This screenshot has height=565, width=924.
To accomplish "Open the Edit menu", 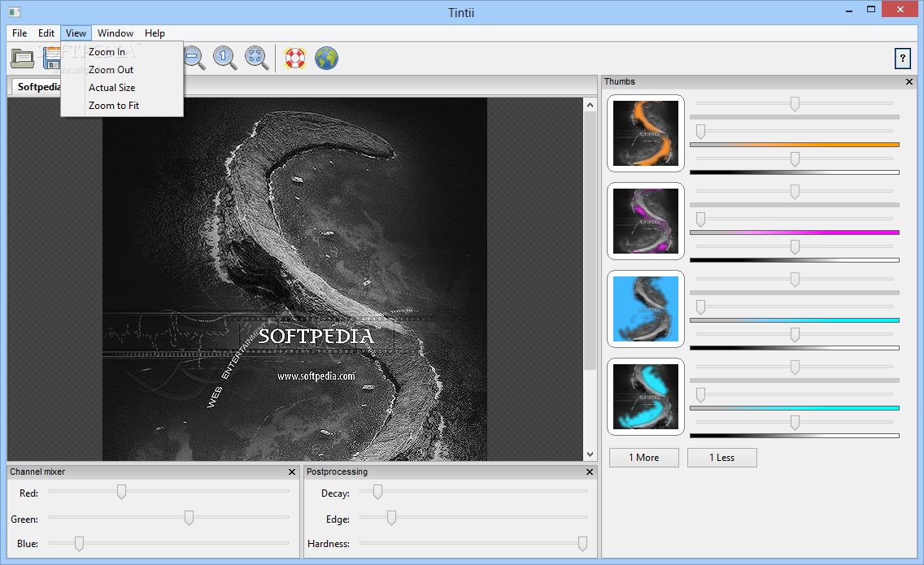I will tap(46, 33).
